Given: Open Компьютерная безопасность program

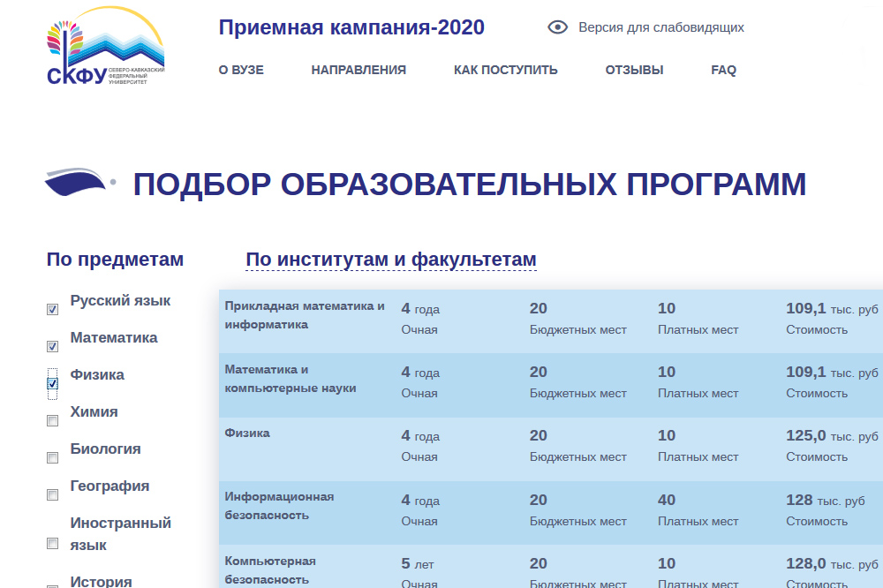Looking at the screenshot, I should click(x=270, y=570).
